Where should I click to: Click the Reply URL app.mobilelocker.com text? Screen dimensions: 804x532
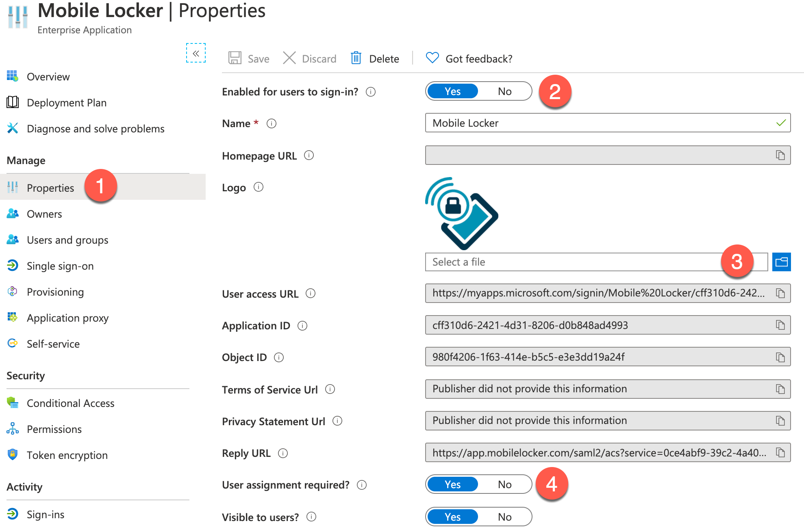coord(599,453)
